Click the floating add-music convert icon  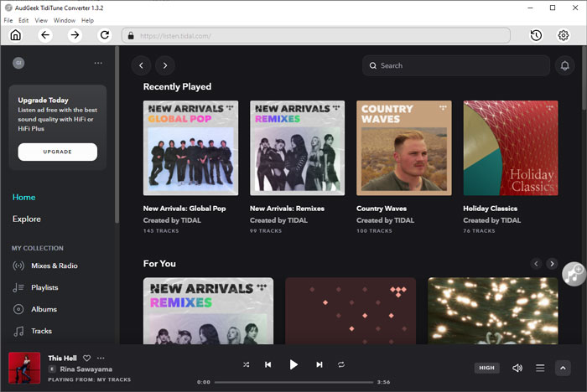point(574,274)
